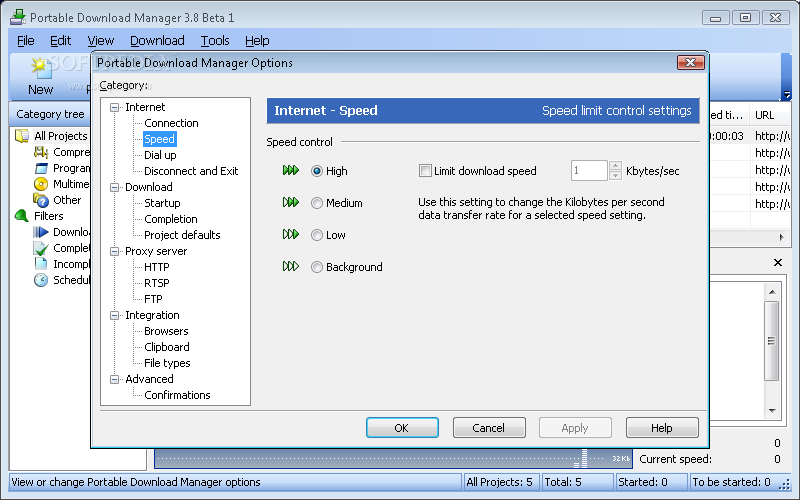The height and width of the screenshot is (500, 800).
Task: Collapse the Download tree node
Action: pos(115,187)
